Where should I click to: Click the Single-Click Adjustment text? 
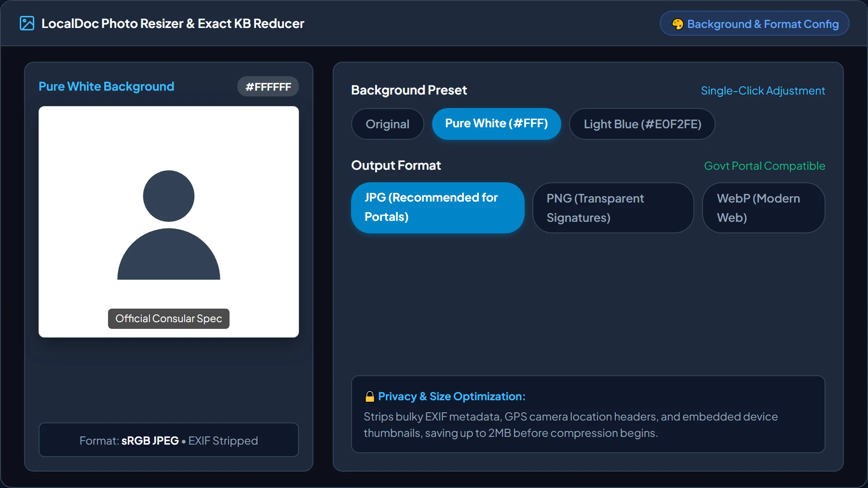[763, 91]
